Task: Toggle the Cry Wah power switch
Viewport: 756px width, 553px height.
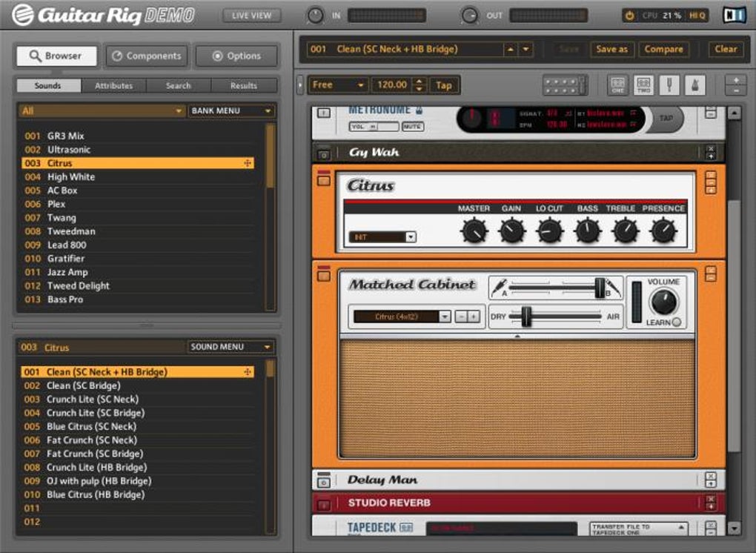Action: [324, 155]
